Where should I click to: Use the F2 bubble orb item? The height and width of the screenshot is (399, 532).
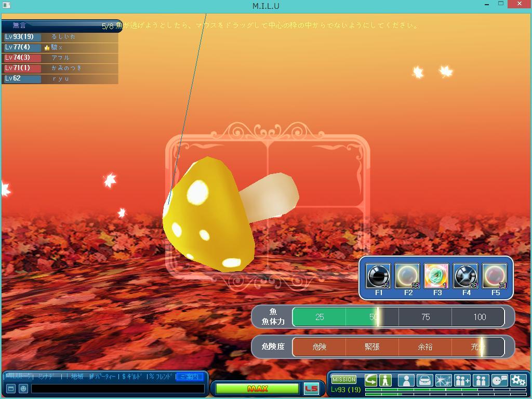pos(407,276)
